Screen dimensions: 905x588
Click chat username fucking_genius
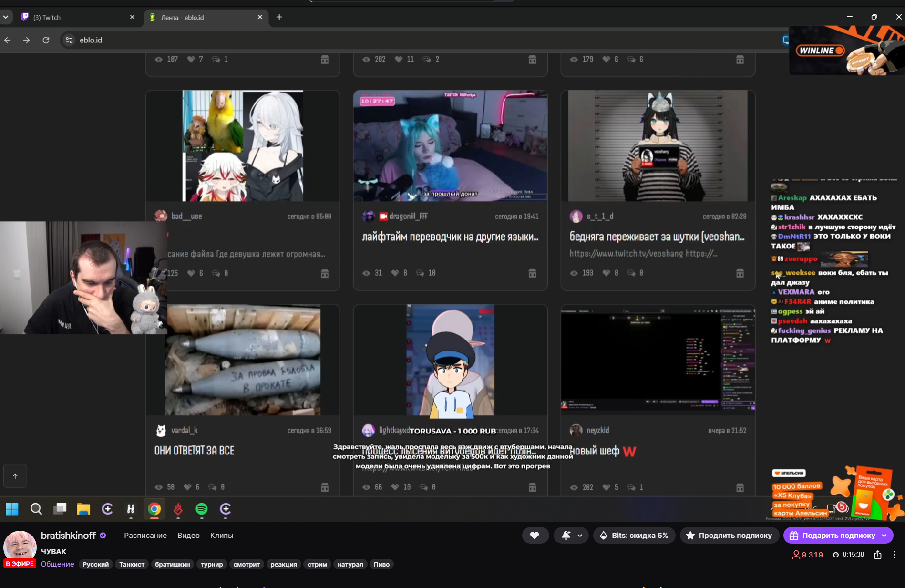coord(804,330)
